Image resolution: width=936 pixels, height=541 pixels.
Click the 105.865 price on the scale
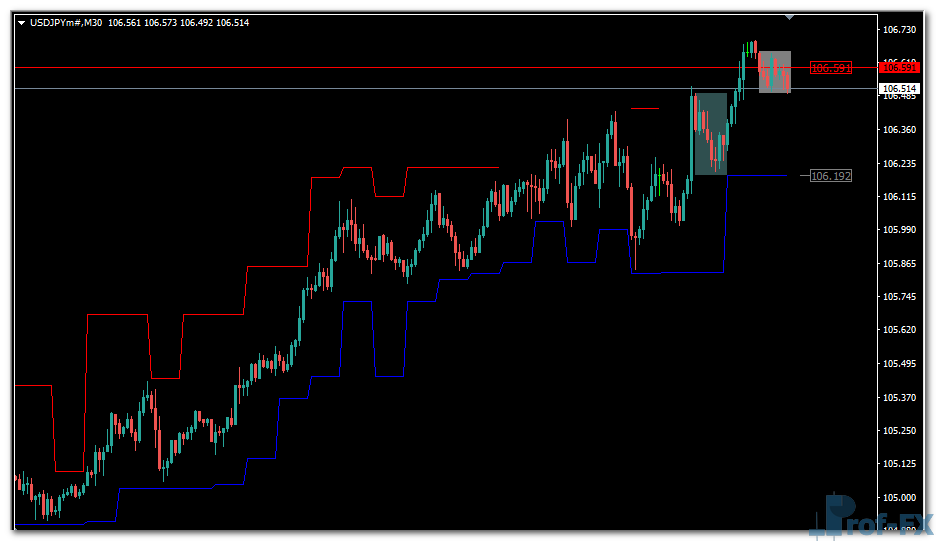[x=901, y=264]
